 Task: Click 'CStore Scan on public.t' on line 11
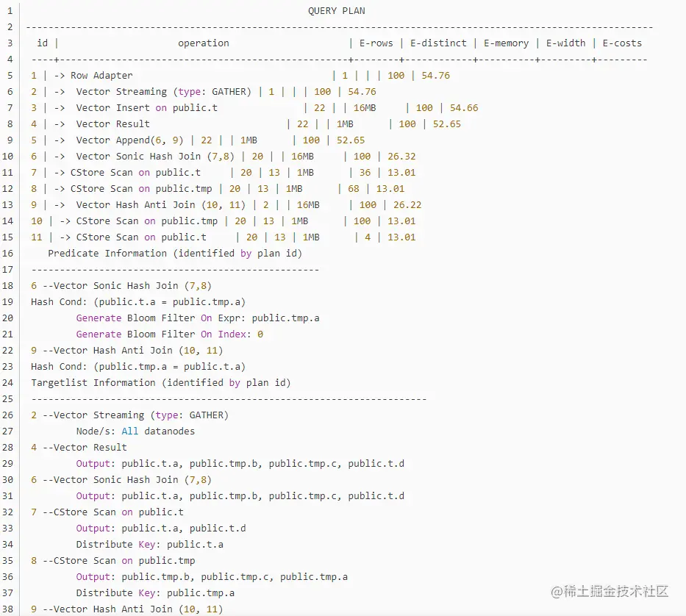tap(135, 173)
